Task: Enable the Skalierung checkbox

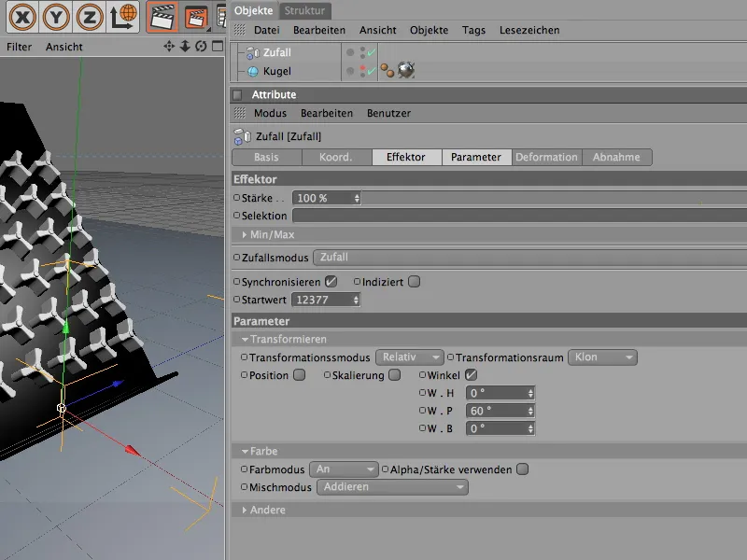Action: pos(394,375)
